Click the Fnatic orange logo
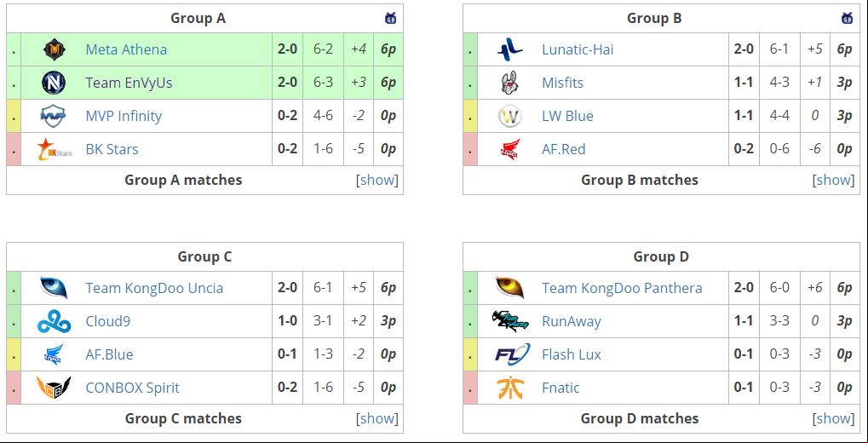 (510, 388)
